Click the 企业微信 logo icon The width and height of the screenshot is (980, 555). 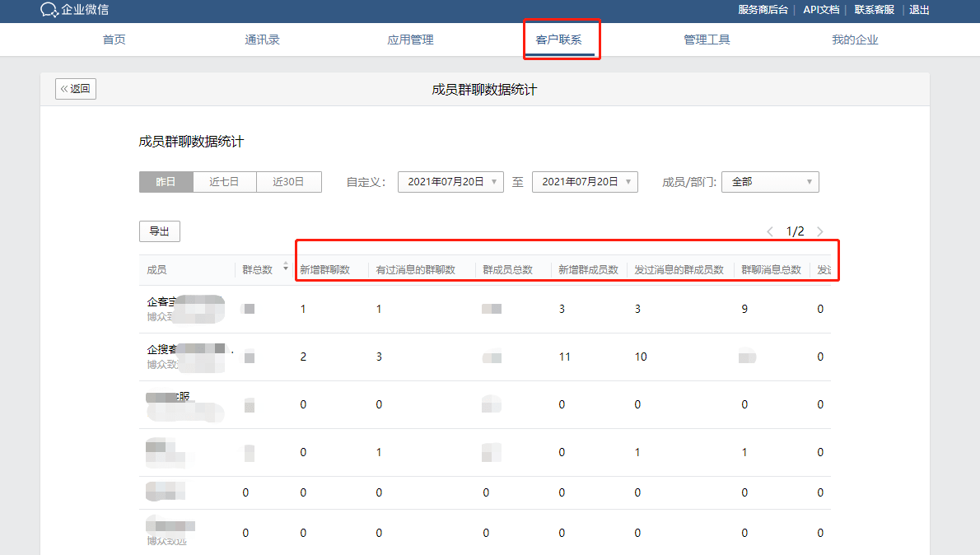pos(49,10)
